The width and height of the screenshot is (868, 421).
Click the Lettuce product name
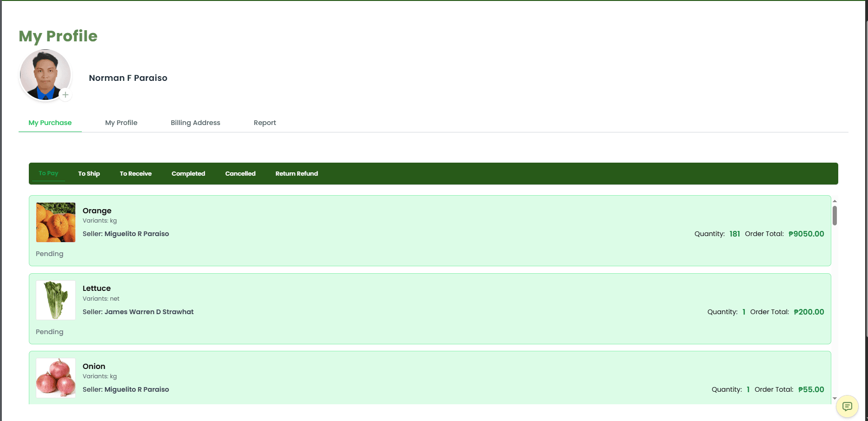(97, 288)
